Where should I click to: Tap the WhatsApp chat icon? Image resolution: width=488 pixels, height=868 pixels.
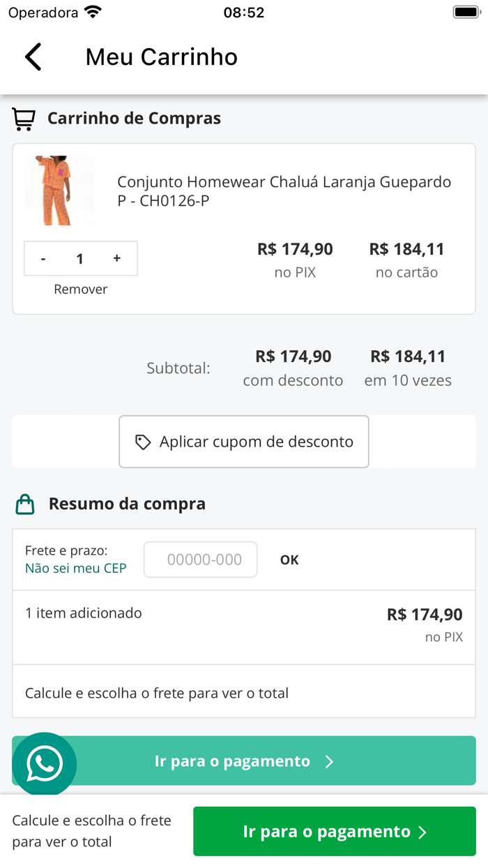pos(44,765)
